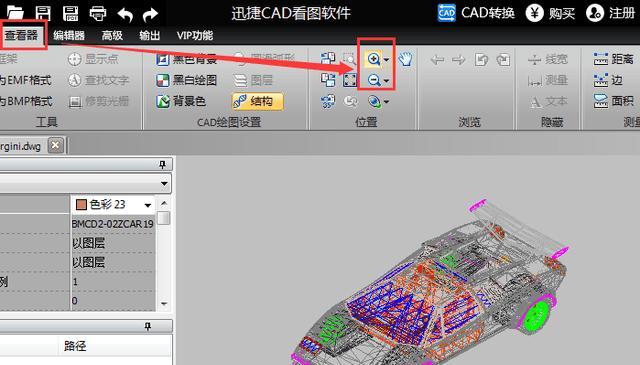Toggle 黑色背景 black background

coord(186,60)
